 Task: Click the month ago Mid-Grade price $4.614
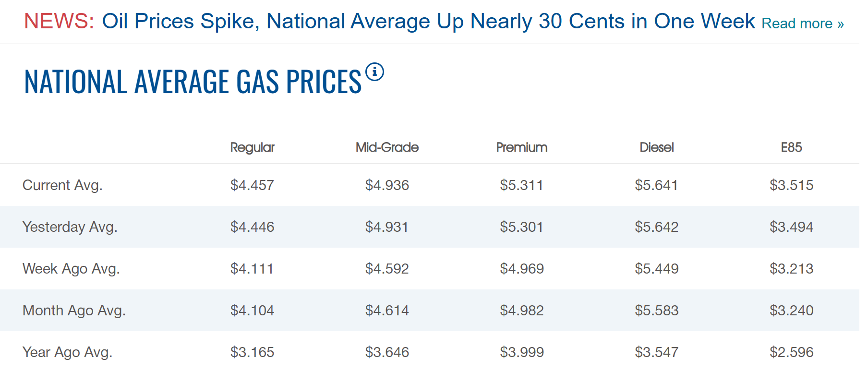pos(387,311)
